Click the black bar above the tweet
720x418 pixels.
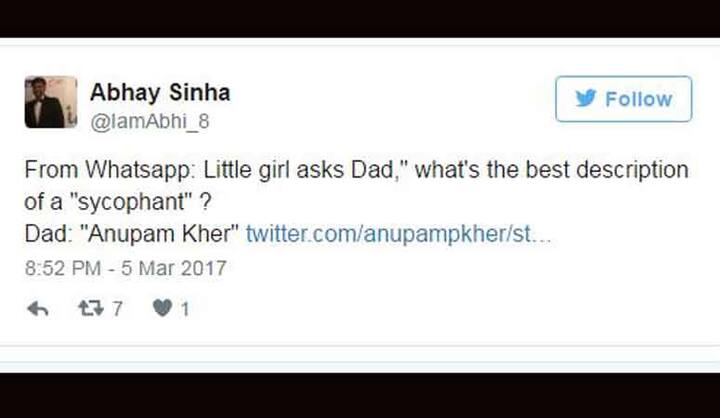click(x=360, y=18)
